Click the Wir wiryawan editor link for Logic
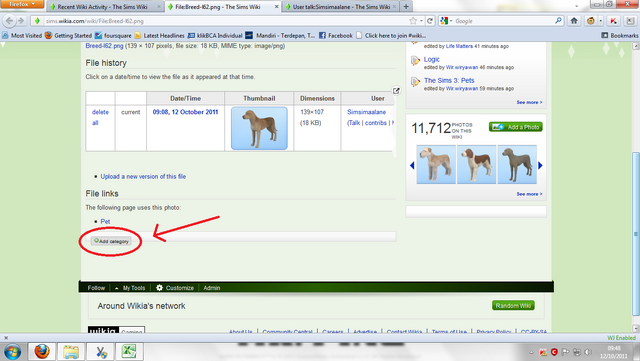This screenshot has width=640, height=361. pyautogui.click(x=462, y=67)
